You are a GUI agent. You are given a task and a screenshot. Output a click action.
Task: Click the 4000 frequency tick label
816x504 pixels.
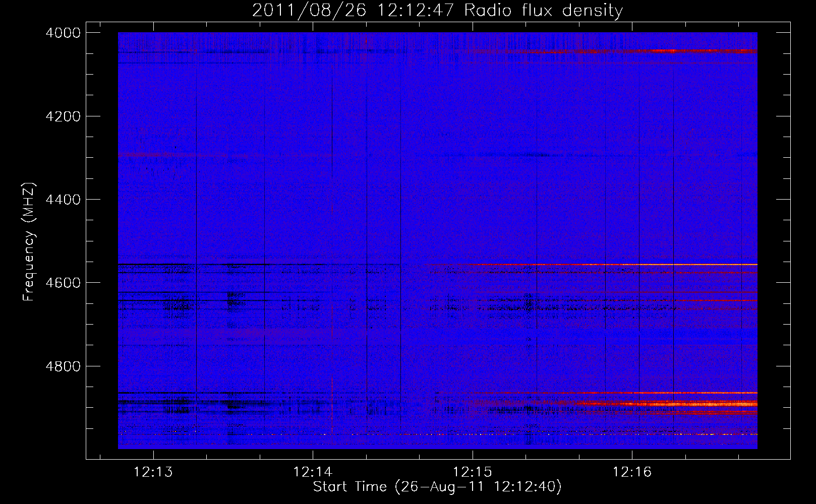63,33
